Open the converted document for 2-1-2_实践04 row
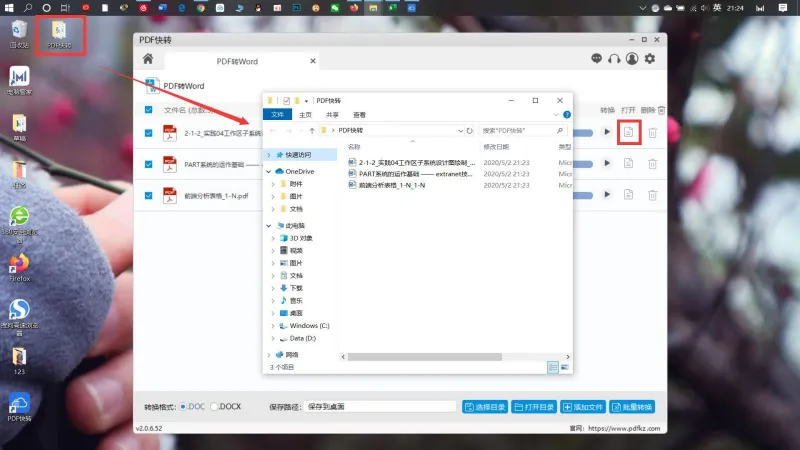This screenshot has width=800, height=450. (x=629, y=132)
